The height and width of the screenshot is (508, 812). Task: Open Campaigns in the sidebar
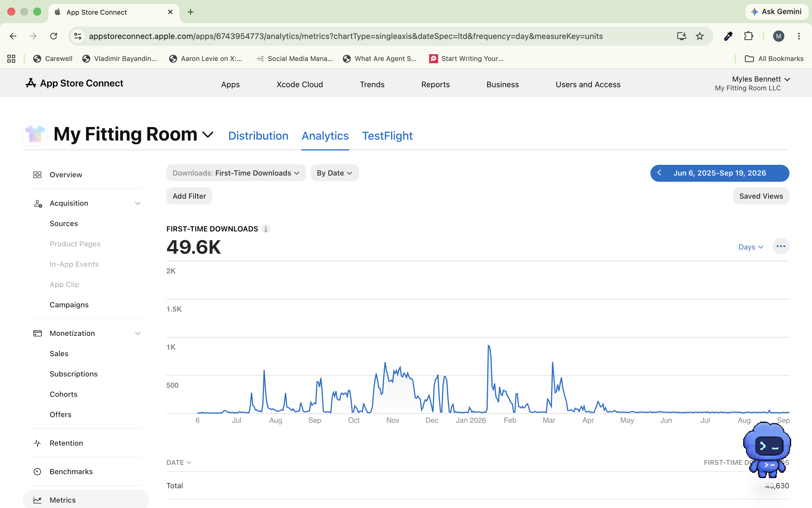pyautogui.click(x=69, y=305)
